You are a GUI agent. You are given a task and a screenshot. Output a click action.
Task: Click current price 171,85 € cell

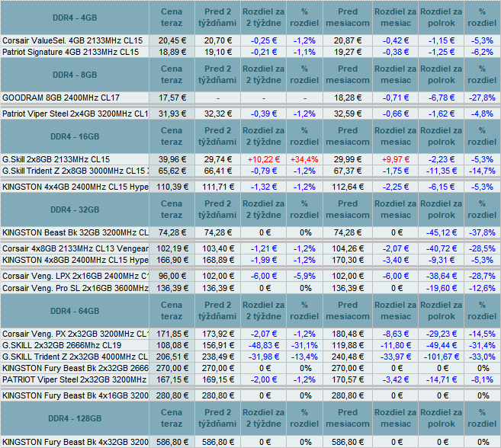[x=172, y=334]
